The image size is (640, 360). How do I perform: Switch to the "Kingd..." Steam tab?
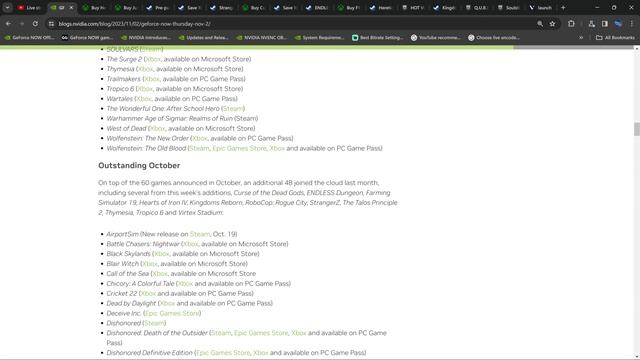[445, 7]
